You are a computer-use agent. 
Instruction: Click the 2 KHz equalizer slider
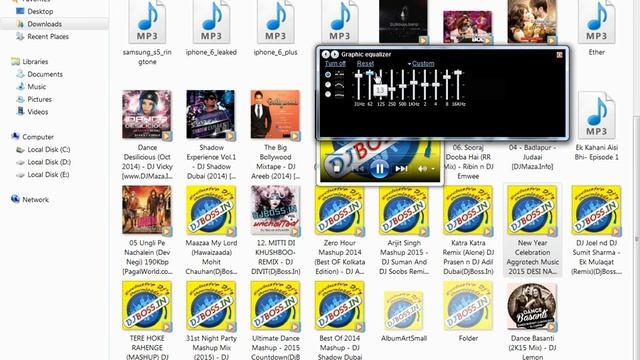(x=425, y=84)
